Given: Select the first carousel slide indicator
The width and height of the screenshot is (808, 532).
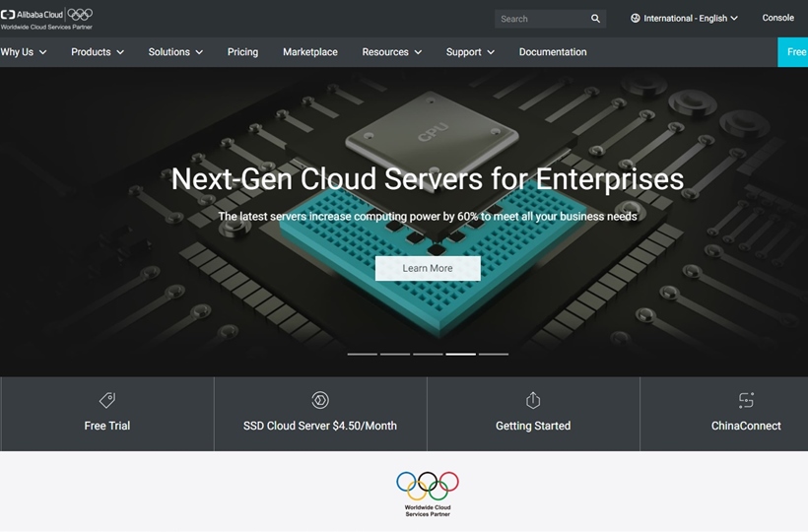Looking at the screenshot, I should [362, 354].
